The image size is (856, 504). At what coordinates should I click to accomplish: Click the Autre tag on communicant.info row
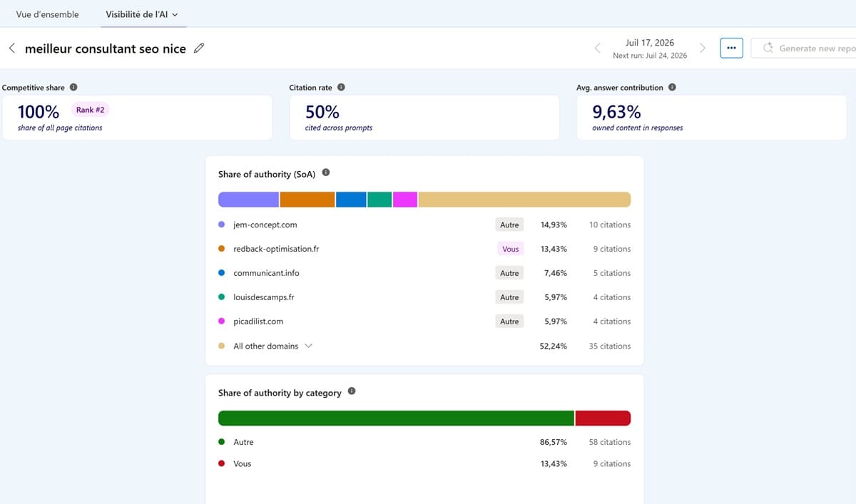[509, 273]
